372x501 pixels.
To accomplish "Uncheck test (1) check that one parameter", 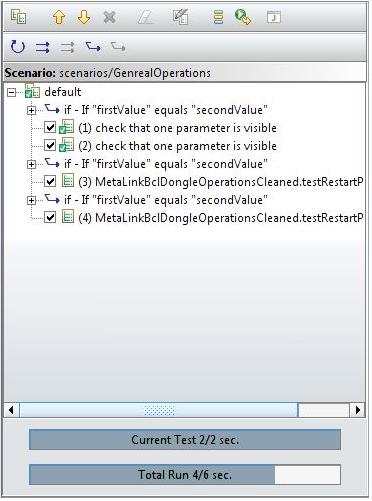I will pyautogui.click(x=50, y=127).
